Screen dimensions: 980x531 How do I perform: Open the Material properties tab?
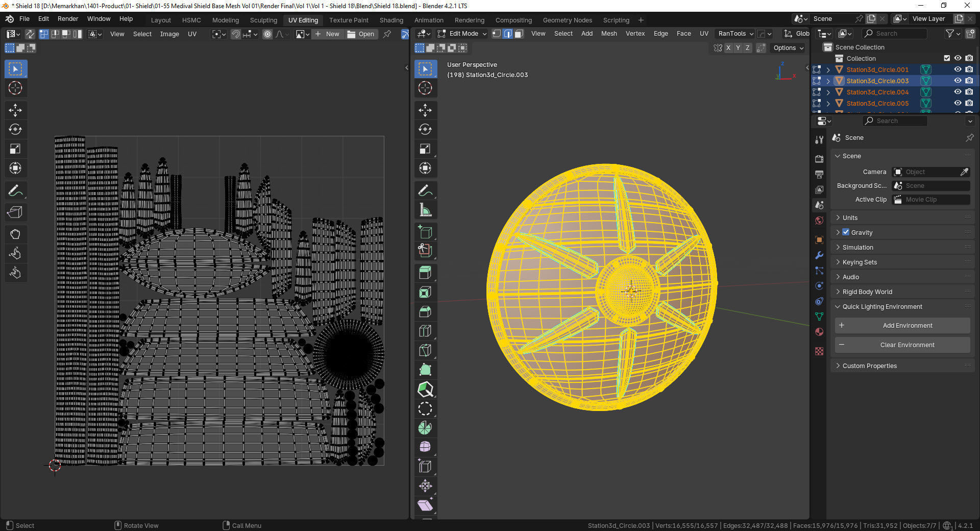[819, 332]
